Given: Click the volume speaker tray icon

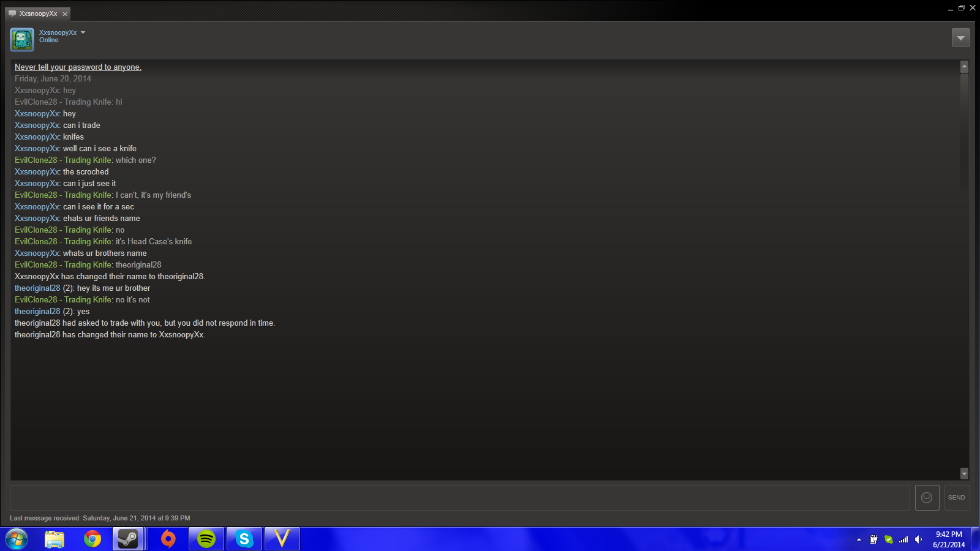Looking at the screenshot, I should 918,539.
